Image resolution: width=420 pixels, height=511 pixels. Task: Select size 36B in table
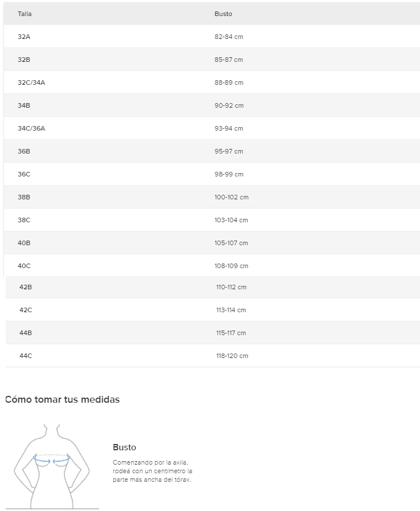pyautogui.click(x=24, y=151)
